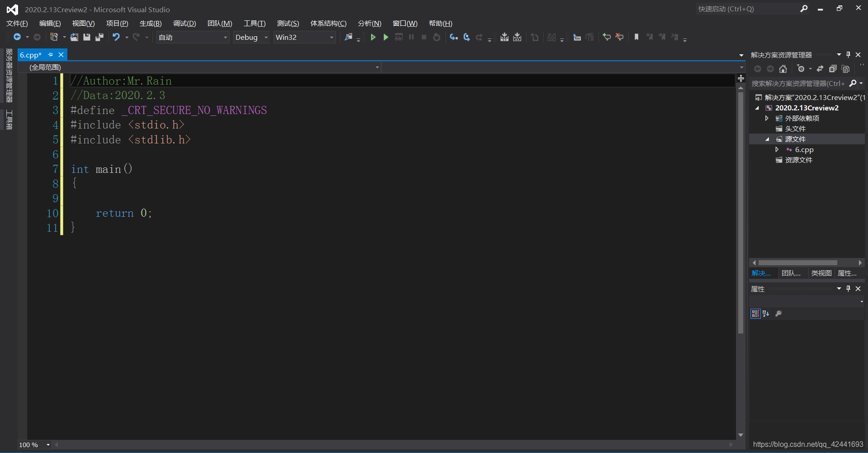Select the 解决方案"2020.2.13Creview2" root node
Screen dimensions: 868x453
click(x=810, y=98)
